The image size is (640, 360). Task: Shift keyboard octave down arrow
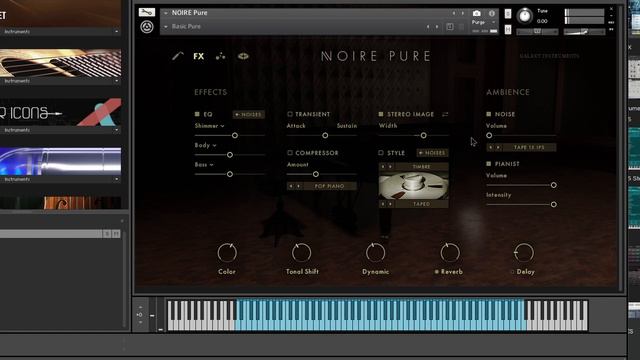[x=140, y=322]
